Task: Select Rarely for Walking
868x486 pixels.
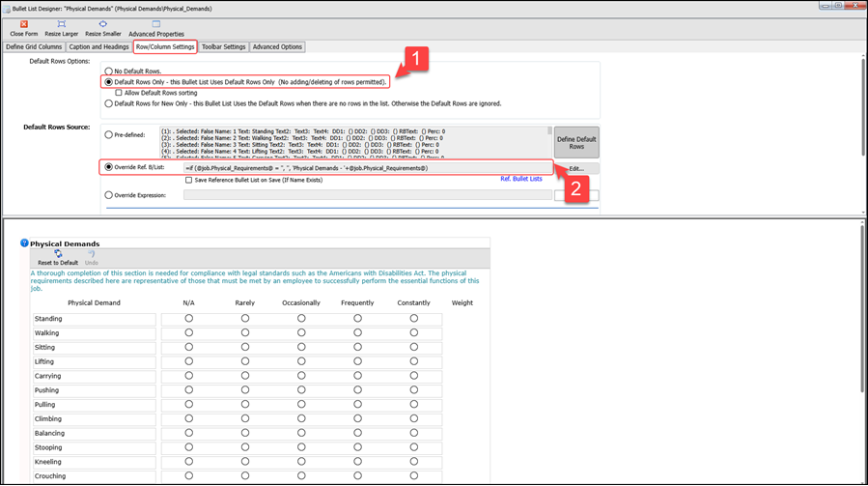Action: [244, 333]
